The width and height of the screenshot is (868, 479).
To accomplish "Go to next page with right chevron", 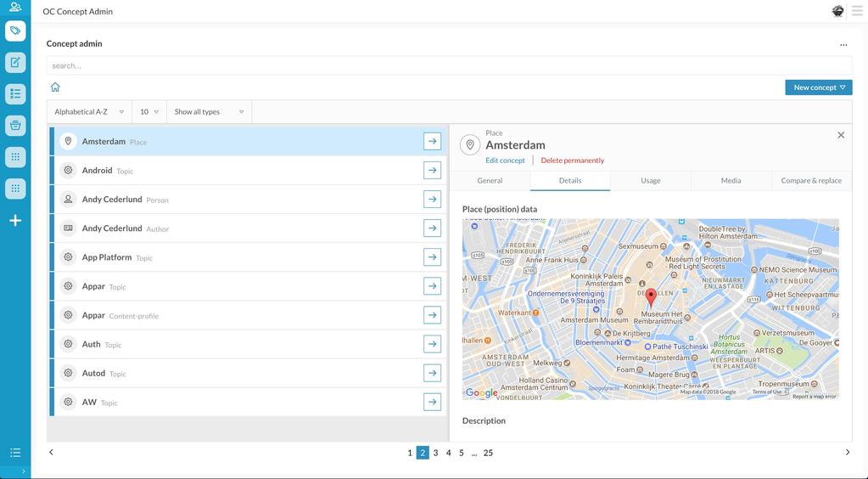I will click(x=847, y=453).
